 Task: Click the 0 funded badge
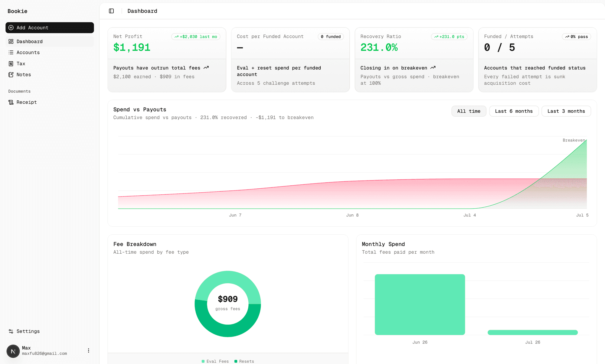331,37
